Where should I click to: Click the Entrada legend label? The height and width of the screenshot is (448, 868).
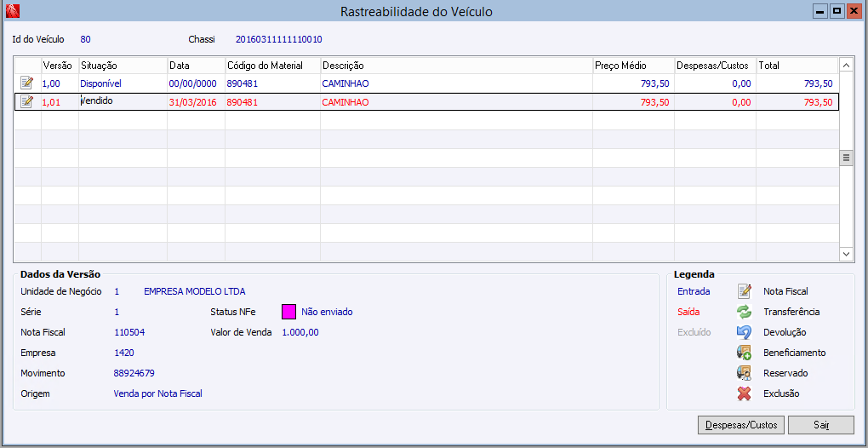pos(694,291)
